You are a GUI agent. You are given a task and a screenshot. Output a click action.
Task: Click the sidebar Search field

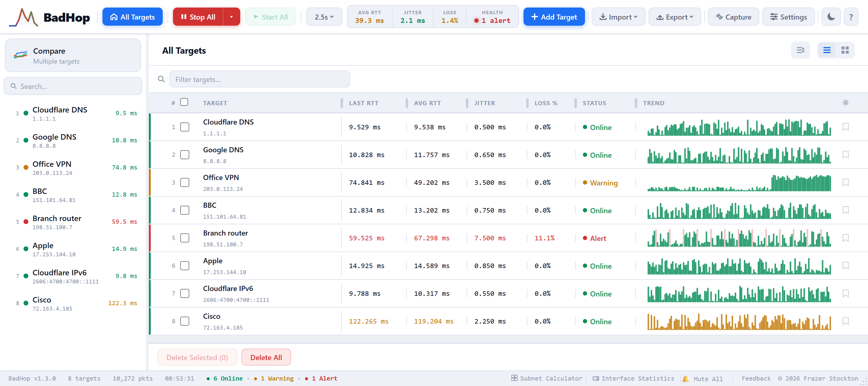pyautogui.click(x=73, y=86)
